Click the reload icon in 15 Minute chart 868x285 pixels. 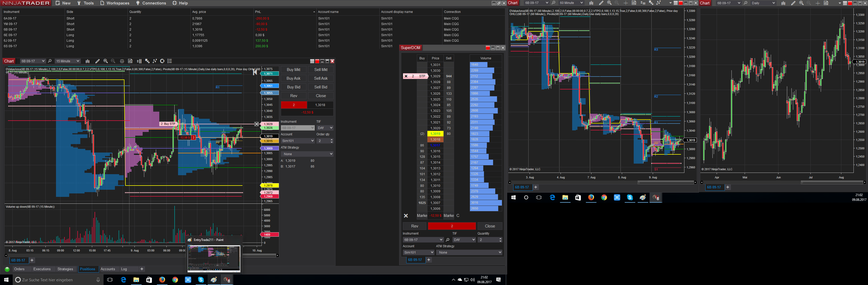click(162, 61)
